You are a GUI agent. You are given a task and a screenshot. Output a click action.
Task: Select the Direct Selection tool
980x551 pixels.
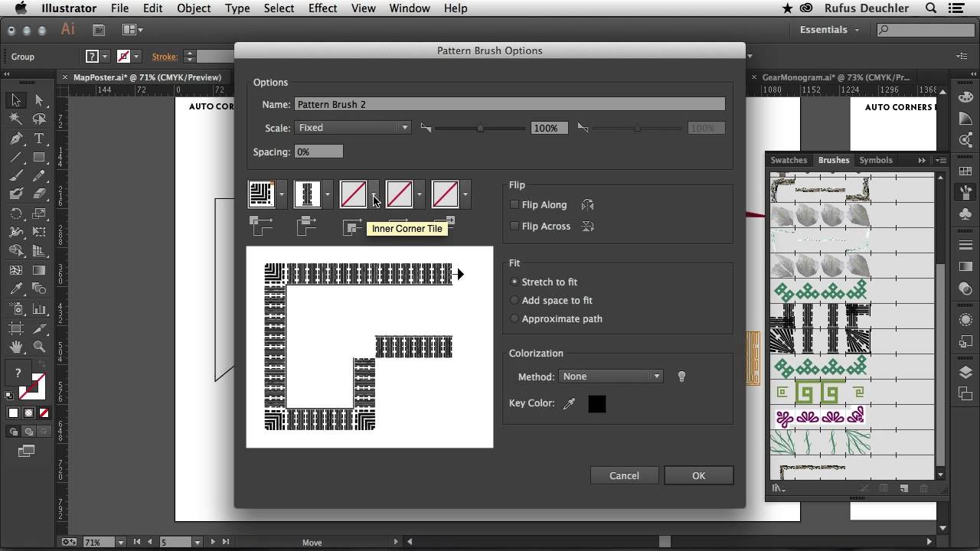[x=39, y=100]
